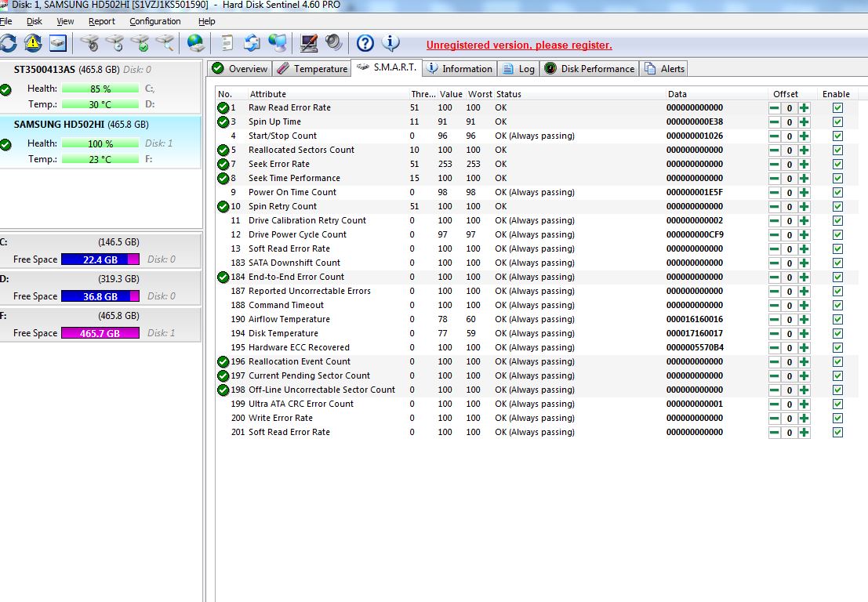Click the blue information bubble icon
The height and width of the screenshot is (602, 868).
390,42
